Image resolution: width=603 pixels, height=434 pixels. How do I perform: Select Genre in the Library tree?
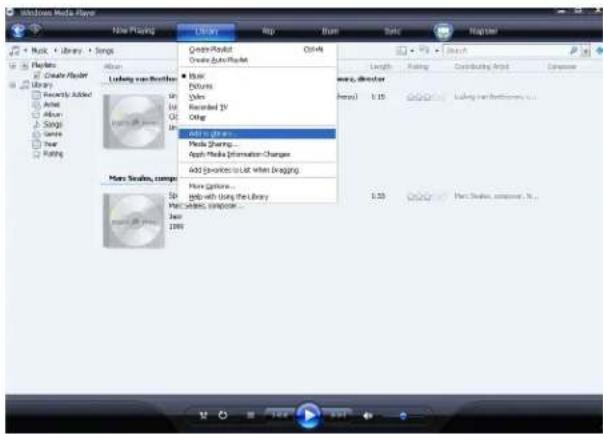(x=52, y=134)
